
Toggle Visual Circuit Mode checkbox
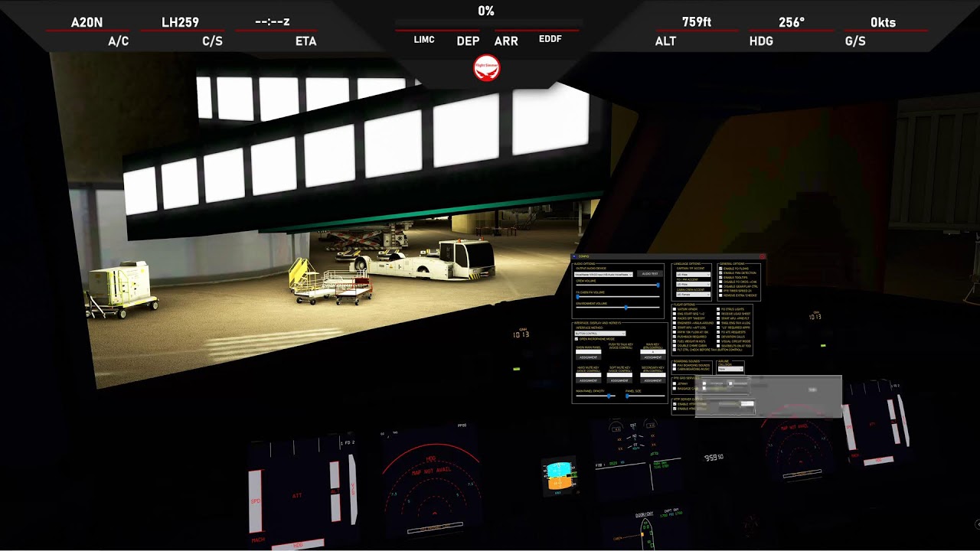point(718,341)
